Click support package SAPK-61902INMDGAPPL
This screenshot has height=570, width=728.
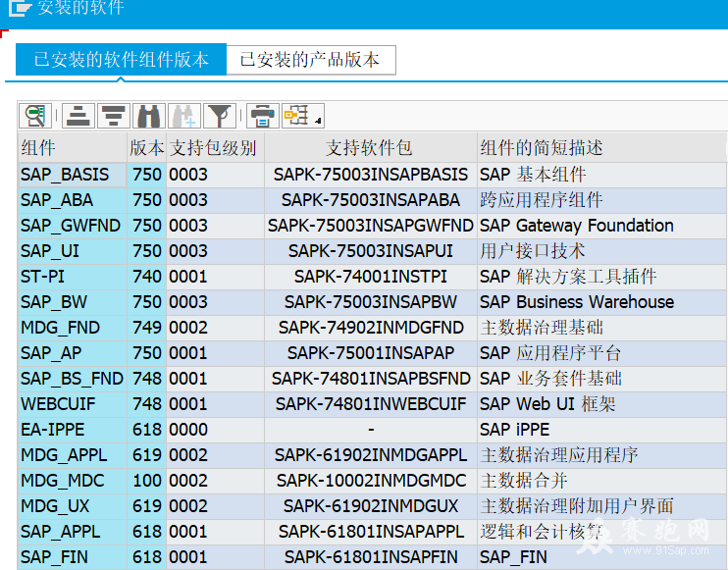click(371, 455)
